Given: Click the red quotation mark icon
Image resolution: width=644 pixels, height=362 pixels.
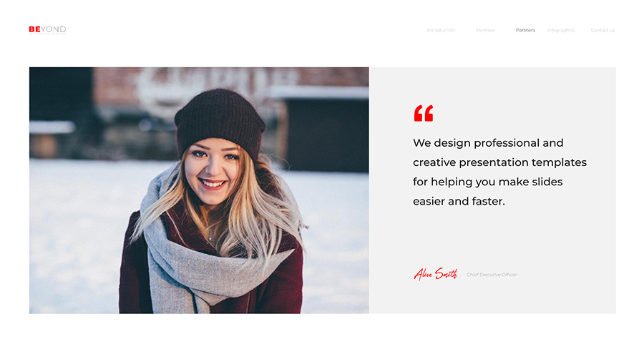Looking at the screenshot, I should coord(424,113).
